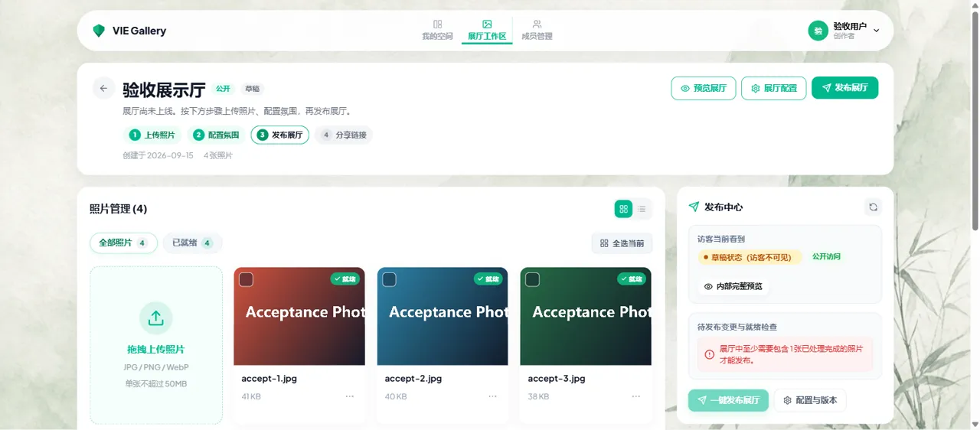This screenshot has width=980, height=430.
Task: Click 就绪 badge on accept-1.jpg
Action: point(345,279)
